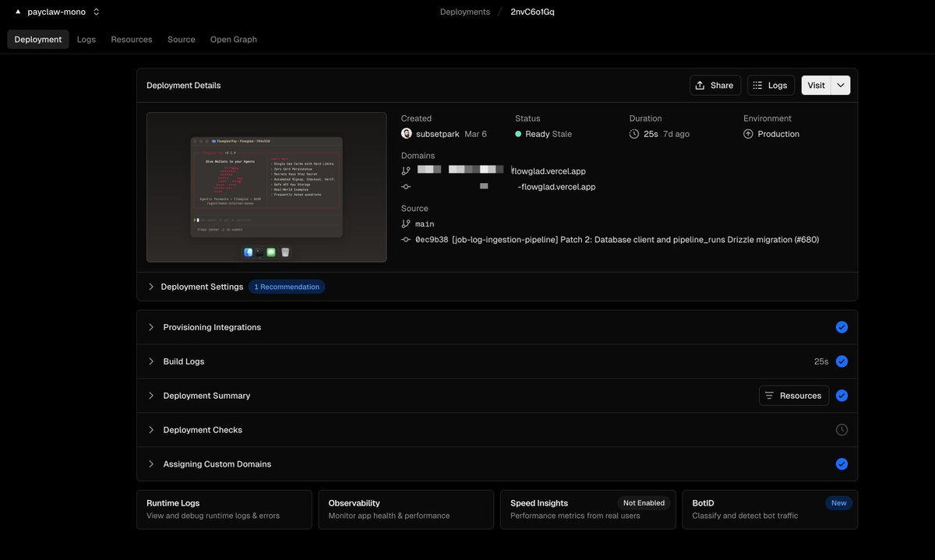
Task: Click the commit icon beside 0ec9b38
Action: click(406, 240)
